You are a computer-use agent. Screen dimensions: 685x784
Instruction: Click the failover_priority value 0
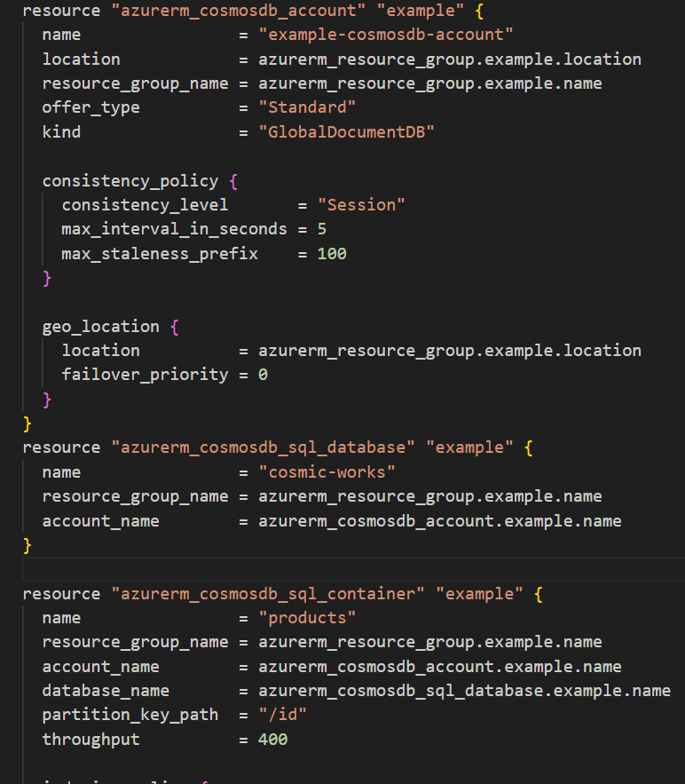tap(263, 375)
